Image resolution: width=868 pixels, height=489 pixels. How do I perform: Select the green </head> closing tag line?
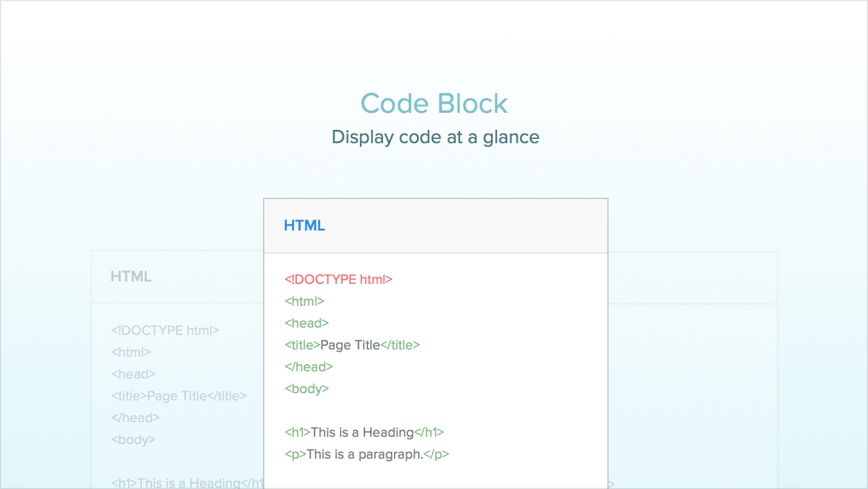pos(309,366)
